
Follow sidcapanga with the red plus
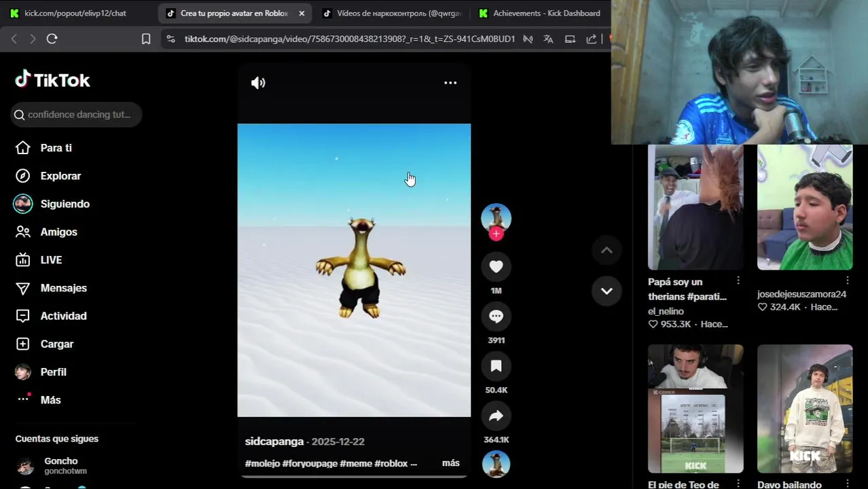click(496, 234)
